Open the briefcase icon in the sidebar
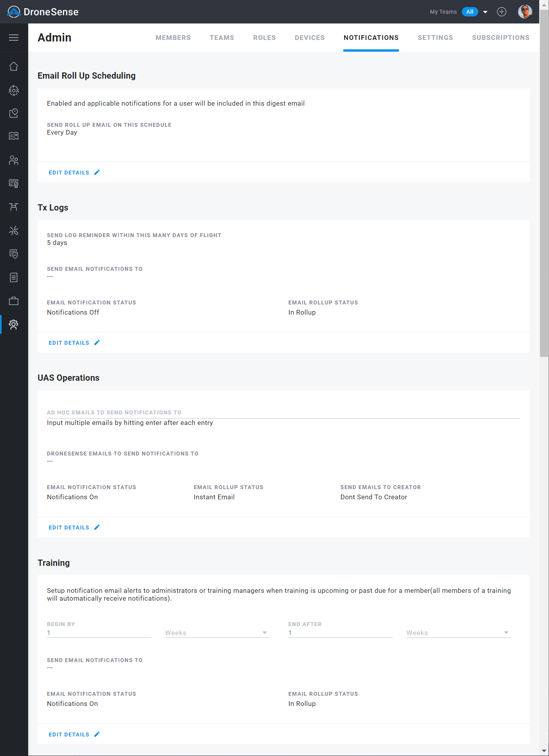The height and width of the screenshot is (756, 549). 14,301
